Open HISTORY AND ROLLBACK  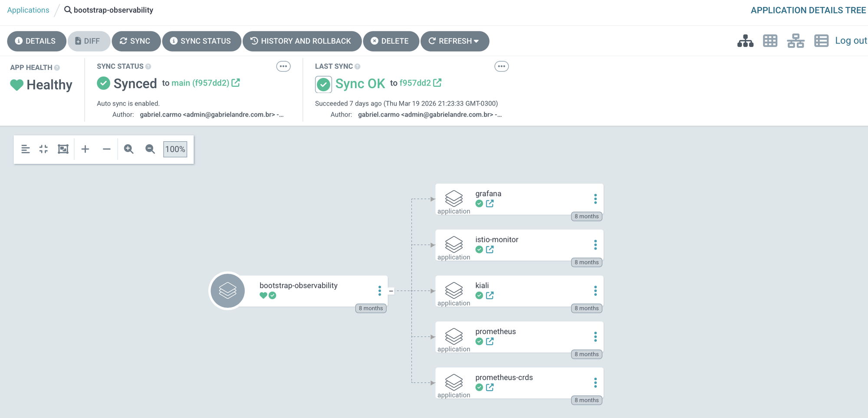point(302,41)
